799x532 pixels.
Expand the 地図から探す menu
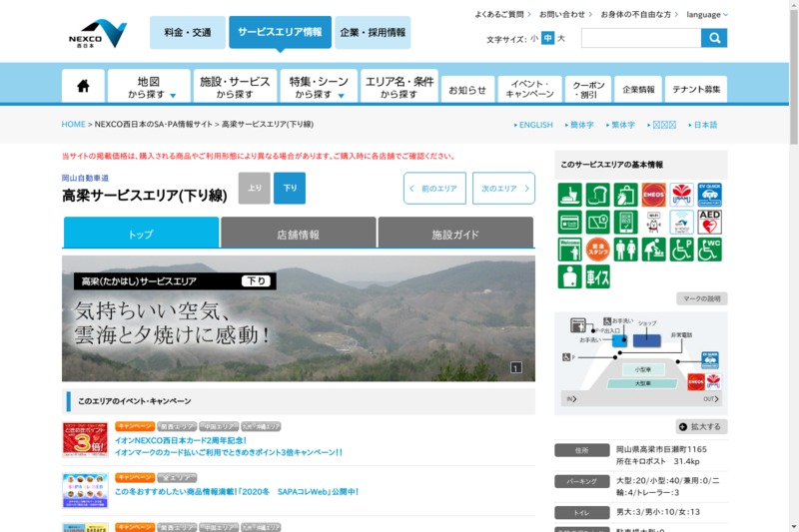point(149,87)
